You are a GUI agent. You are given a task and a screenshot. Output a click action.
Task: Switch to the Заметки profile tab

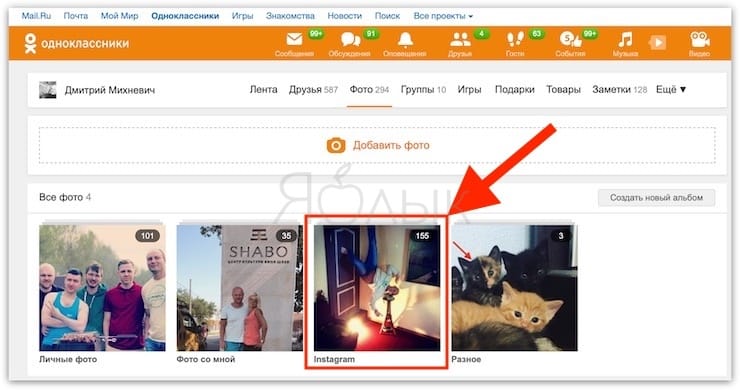[x=619, y=89]
